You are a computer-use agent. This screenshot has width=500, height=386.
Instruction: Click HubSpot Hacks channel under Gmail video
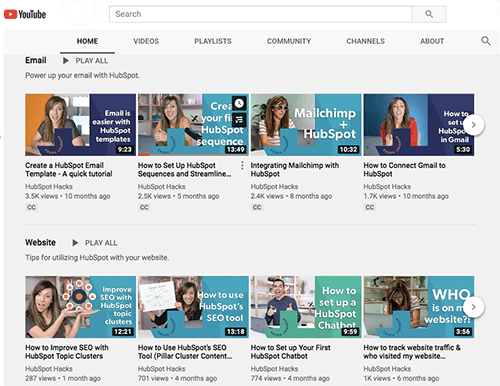[x=387, y=187]
